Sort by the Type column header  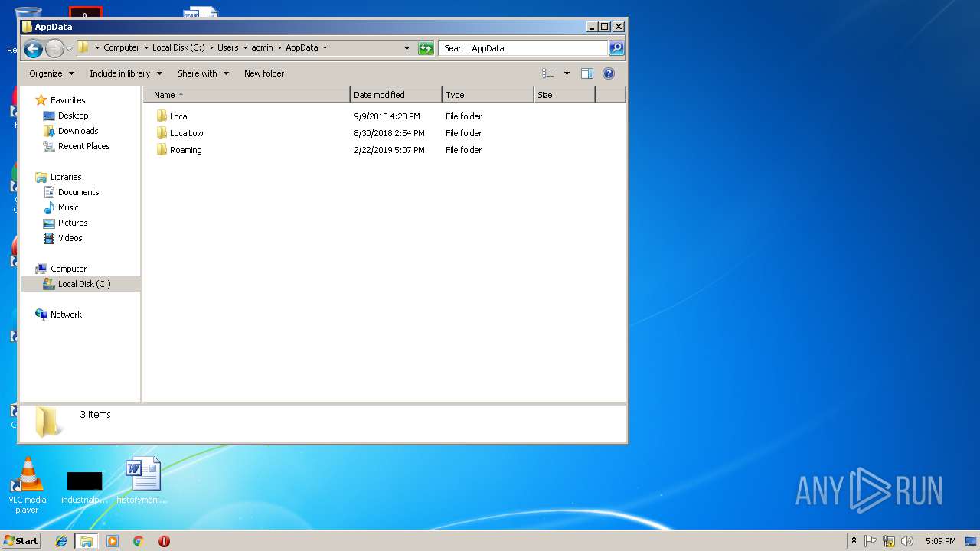coord(488,95)
